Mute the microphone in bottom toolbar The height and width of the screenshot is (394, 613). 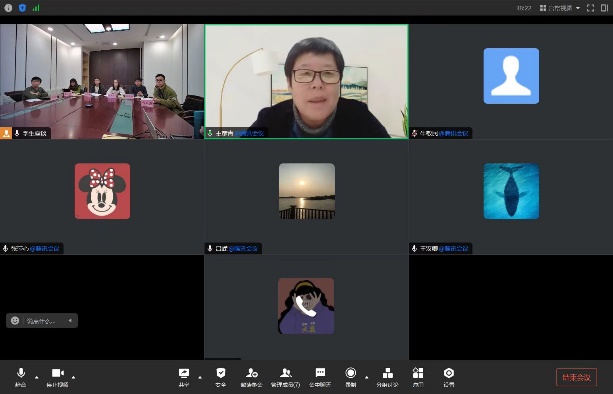click(21, 377)
